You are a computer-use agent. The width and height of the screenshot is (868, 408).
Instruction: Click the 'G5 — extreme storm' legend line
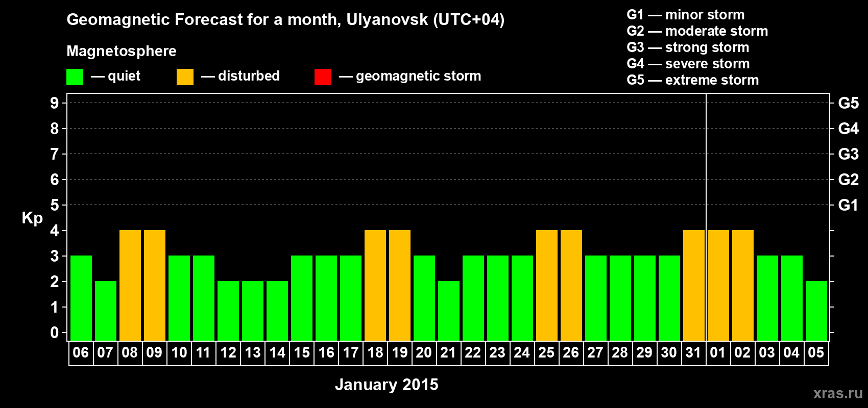693,80
